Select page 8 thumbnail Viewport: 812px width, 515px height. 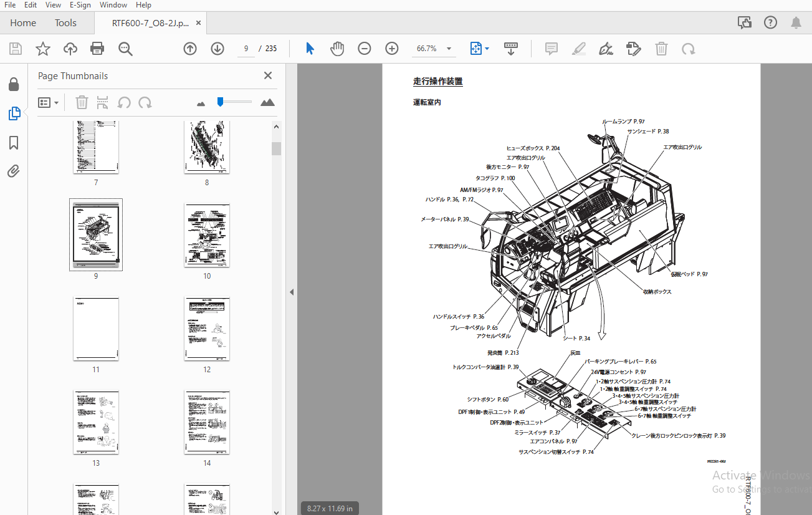[x=207, y=147]
